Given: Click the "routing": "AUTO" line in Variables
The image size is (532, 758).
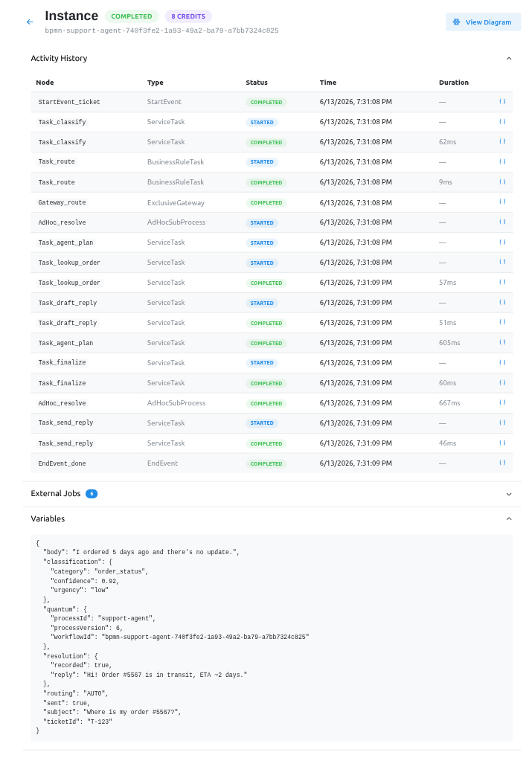Looking at the screenshot, I should click(x=75, y=693).
